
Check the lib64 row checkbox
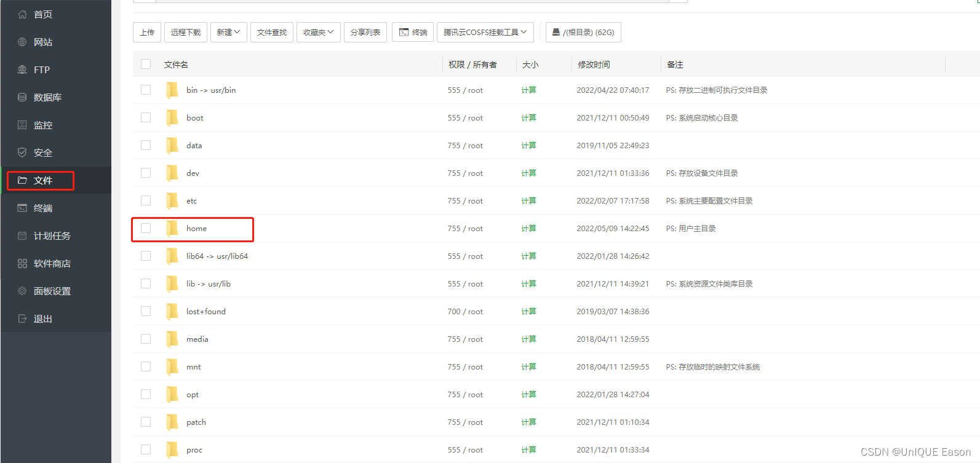[146, 256]
